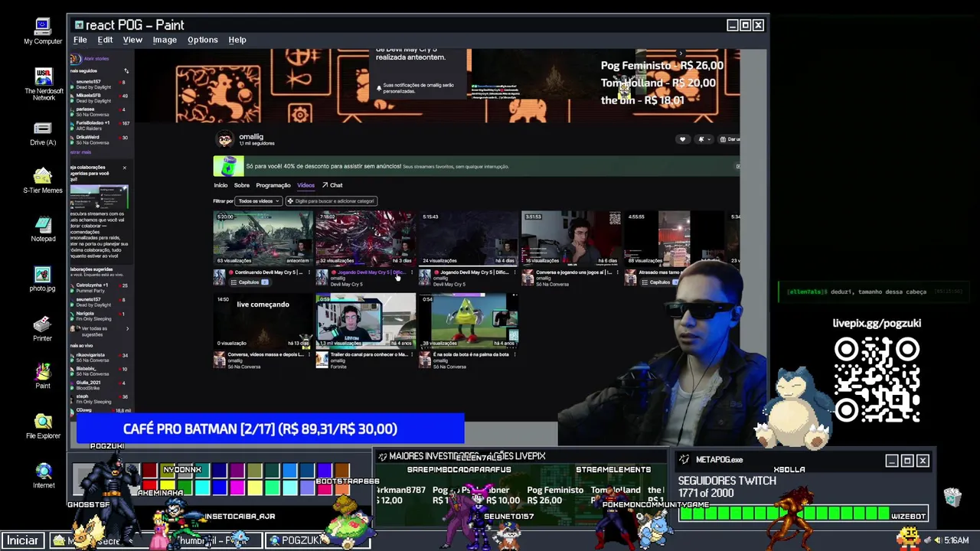The height and width of the screenshot is (551, 980).
Task: Open the 'É na sola da bota' thumbnail
Action: click(469, 321)
